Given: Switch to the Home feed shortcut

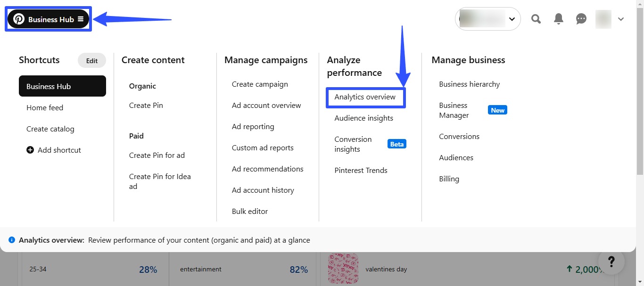Looking at the screenshot, I should (45, 107).
